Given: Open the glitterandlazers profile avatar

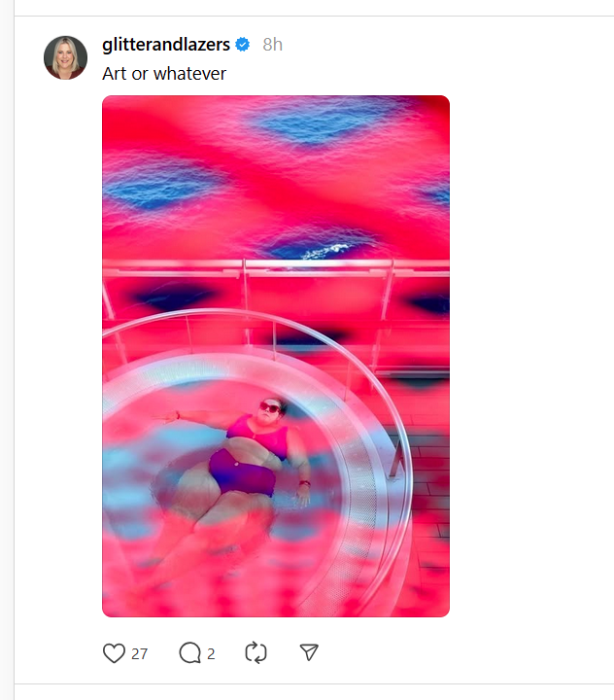Looking at the screenshot, I should [66, 57].
